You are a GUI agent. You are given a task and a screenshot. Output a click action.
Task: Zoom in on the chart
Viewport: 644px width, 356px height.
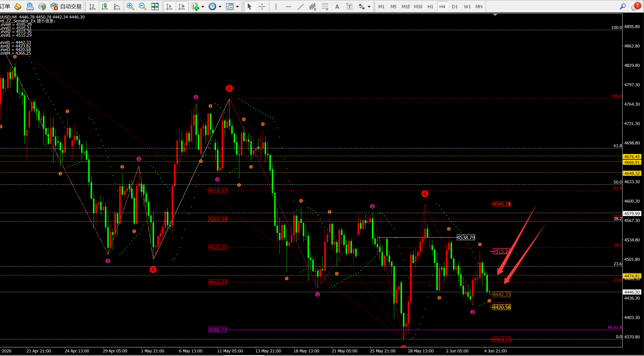130,6
